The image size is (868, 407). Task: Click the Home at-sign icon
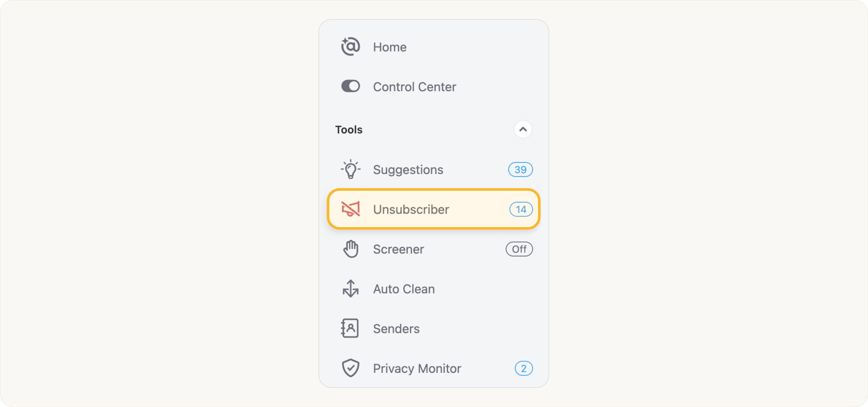(350, 47)
